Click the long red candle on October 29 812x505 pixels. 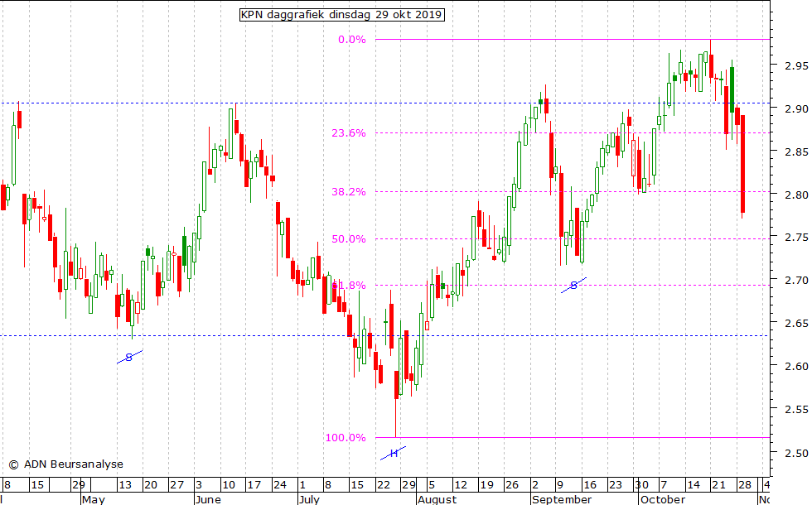pyautogui.click(x=742, y=164)
